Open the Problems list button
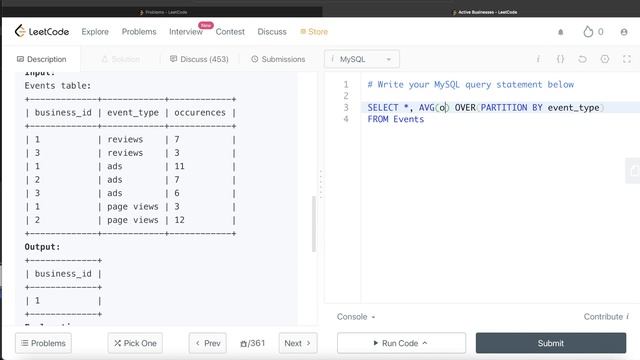Screen dimensions: 640x360 point(43,343)
